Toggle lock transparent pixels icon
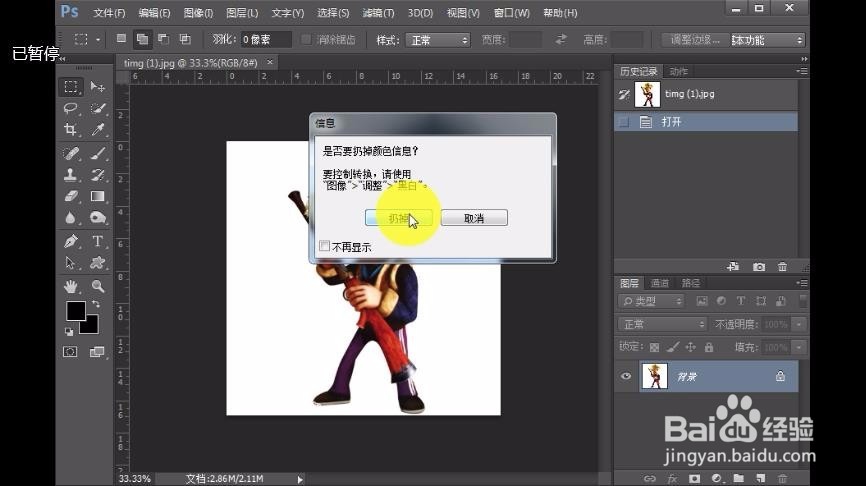The image size is (866, 486). (x=654, y=347)
